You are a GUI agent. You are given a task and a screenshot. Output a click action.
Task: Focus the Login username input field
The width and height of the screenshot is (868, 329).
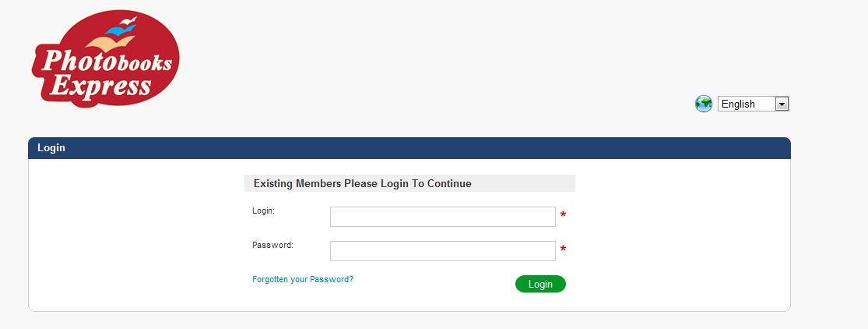tap(442, 217)
